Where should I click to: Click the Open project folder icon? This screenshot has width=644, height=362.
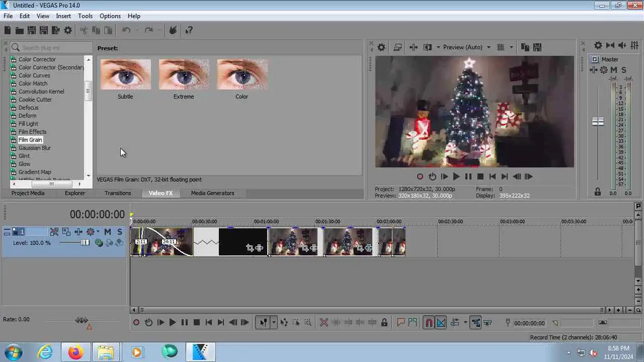[20, 30]
